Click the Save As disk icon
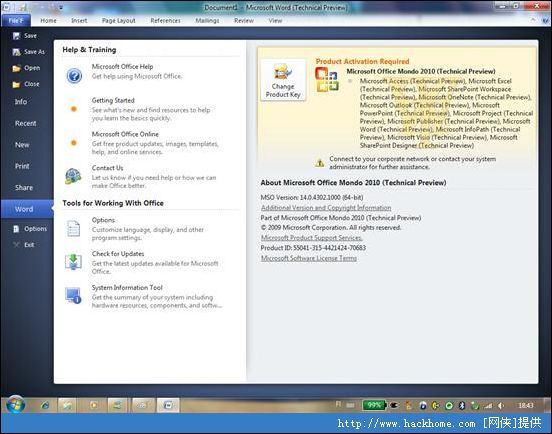Screen dimensions: 552x434 pyautogui.click(x=17, y=52)
